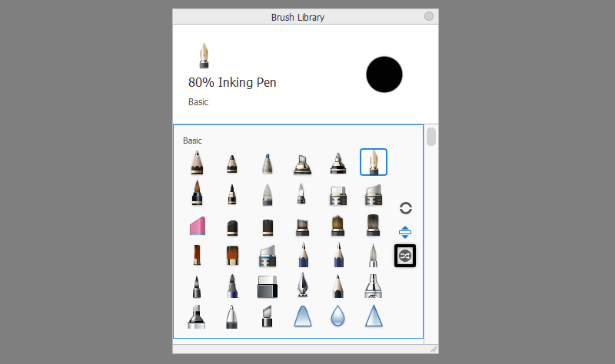Click the brush list vertical scrollbar thumb
The width and height of the screenshot is (615, 364).
click(431, 137)
